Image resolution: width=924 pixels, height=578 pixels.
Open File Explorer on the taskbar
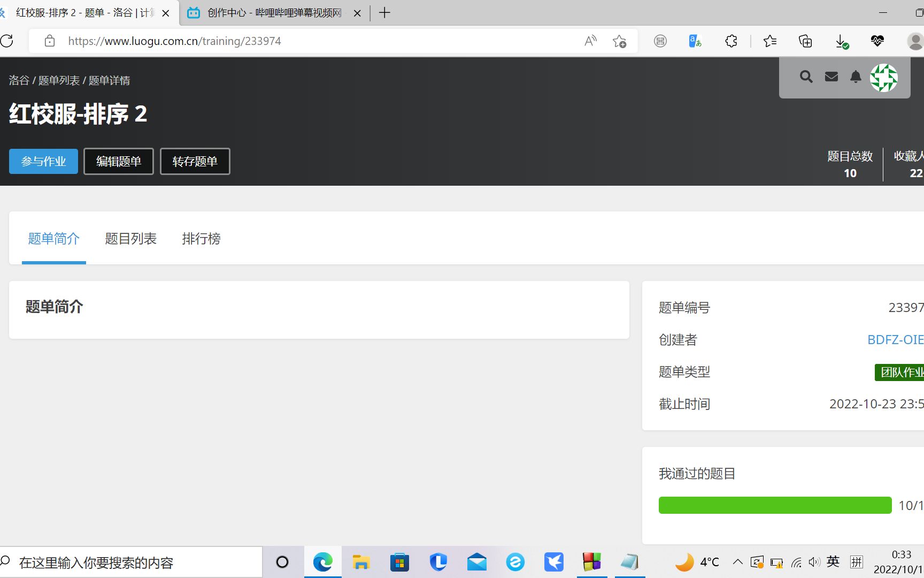point(361,562)
